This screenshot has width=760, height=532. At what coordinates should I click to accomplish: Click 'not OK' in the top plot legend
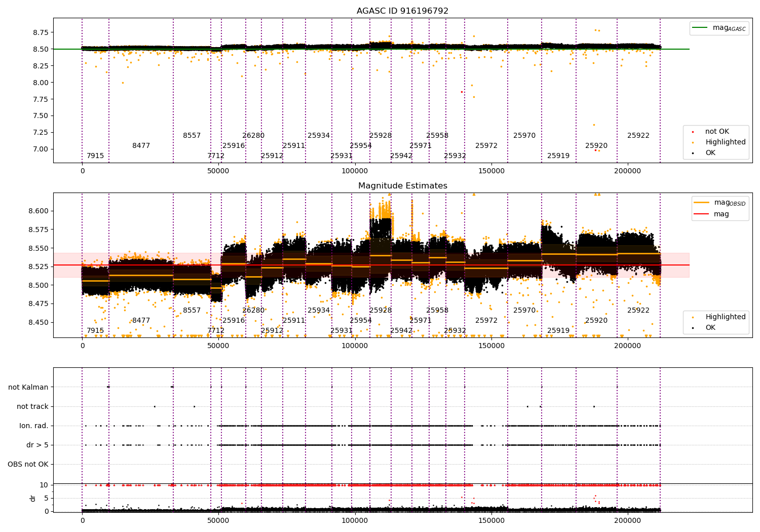click(x=717, y=132)
